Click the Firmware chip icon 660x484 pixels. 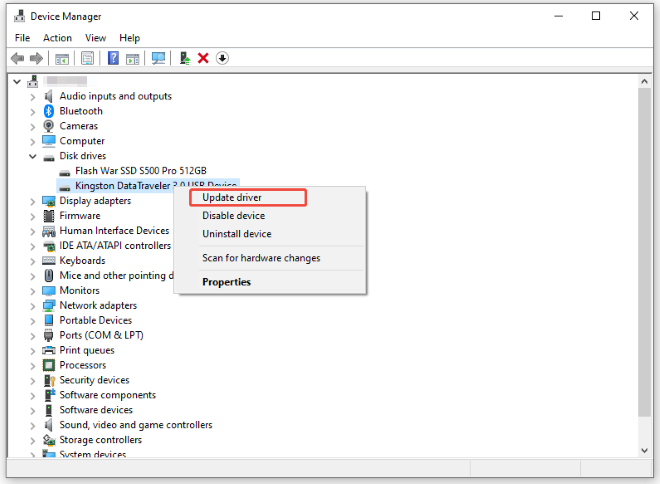tap(49, 216)
